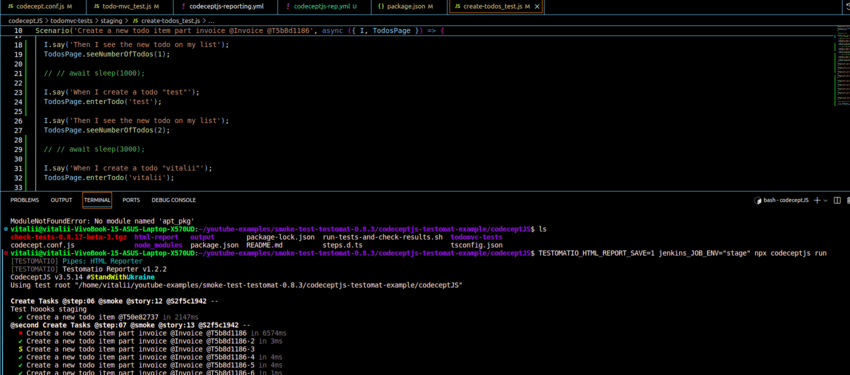
Task: Click 'steps.d.ts' in terminal listing
Action: click(x=343, y=245)
